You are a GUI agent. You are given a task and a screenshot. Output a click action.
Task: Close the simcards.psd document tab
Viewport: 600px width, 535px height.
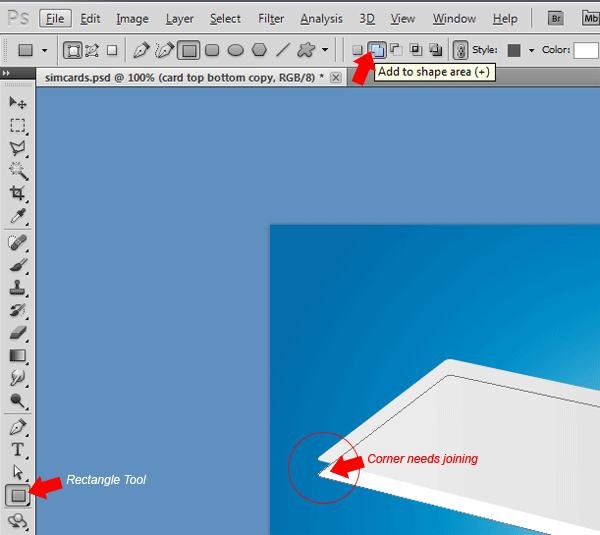(336, 78)
